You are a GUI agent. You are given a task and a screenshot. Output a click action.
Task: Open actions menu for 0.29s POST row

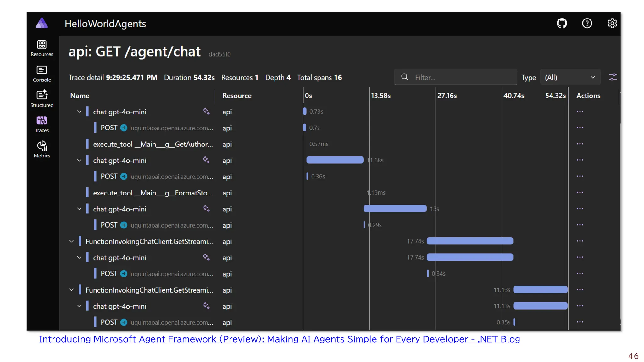point(580,225)
